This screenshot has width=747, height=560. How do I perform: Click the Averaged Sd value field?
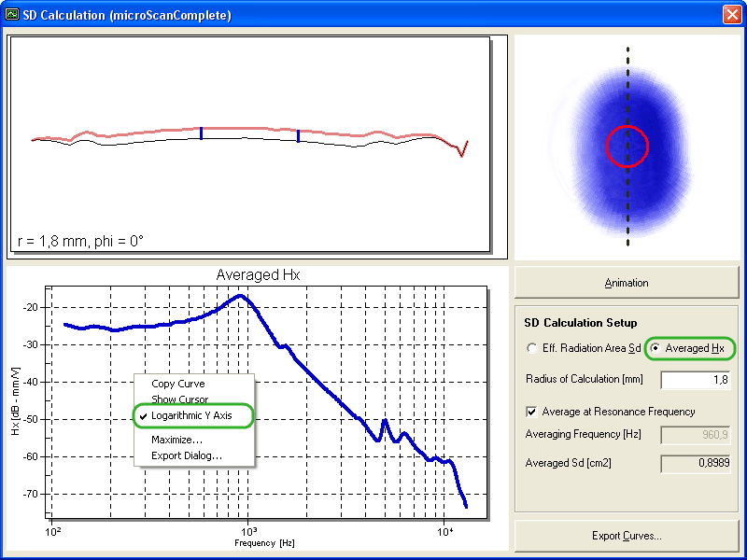[x=696, y=463]
